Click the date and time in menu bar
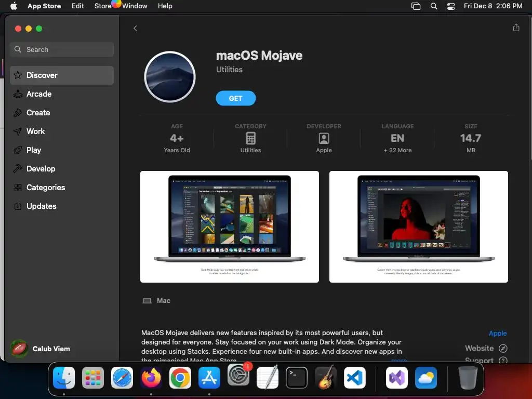 (493, 6)
